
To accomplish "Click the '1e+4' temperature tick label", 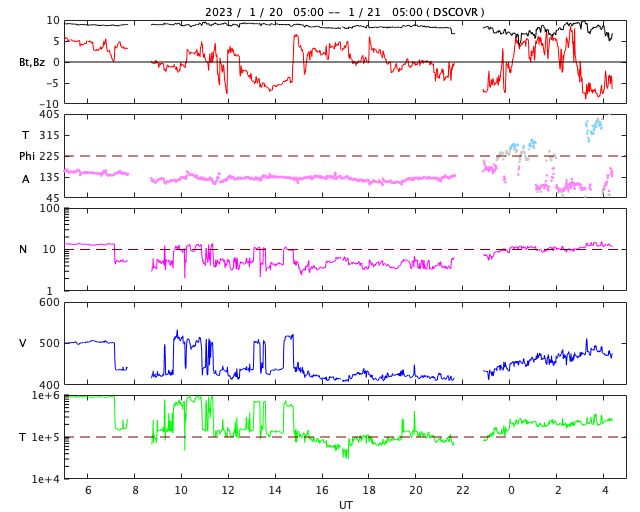I will [45, 479].
